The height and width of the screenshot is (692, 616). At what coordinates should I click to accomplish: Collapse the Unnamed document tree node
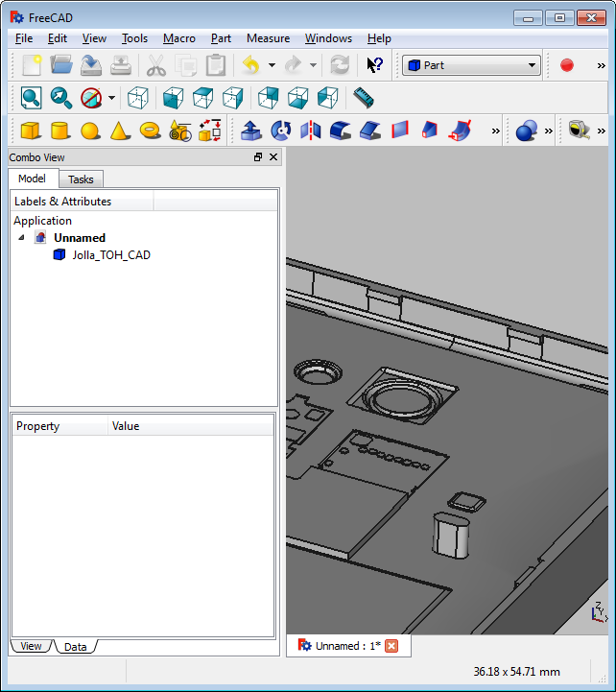[21, 237]
